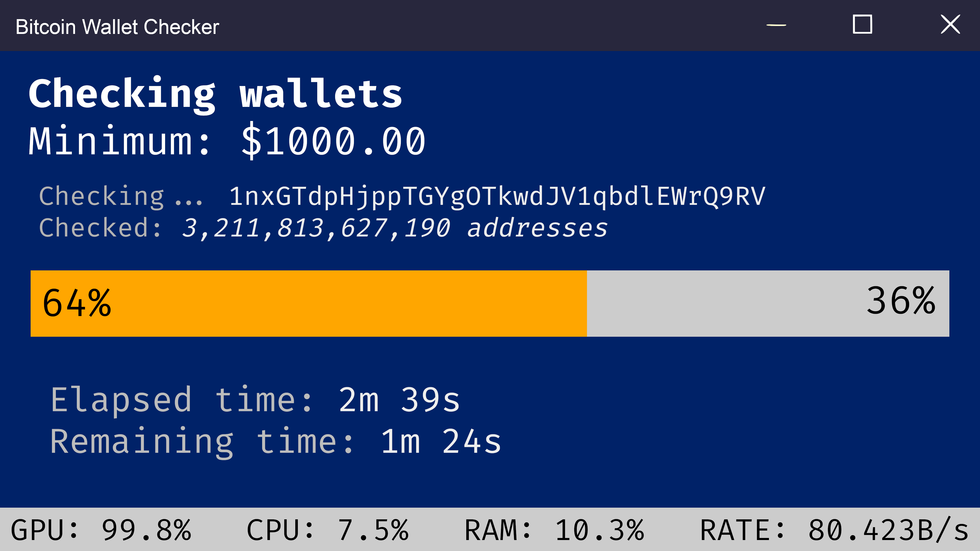The width and height of the screenshot is (980, 551).
Task: Close the Bitcoin Wallet Checker window
Action: click(950, 25)
